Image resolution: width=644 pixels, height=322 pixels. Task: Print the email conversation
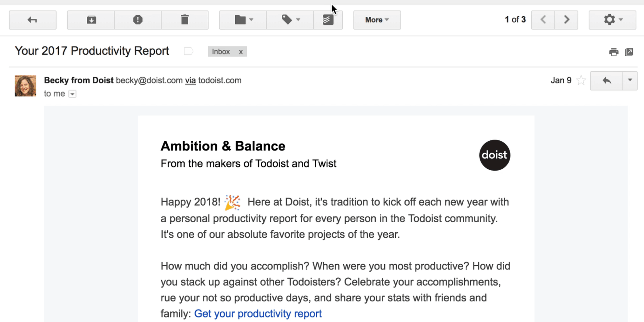pos(614,52)
